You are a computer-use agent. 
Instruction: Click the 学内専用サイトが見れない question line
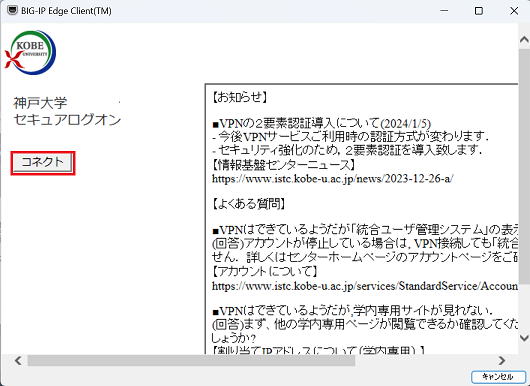click(352, 310)
